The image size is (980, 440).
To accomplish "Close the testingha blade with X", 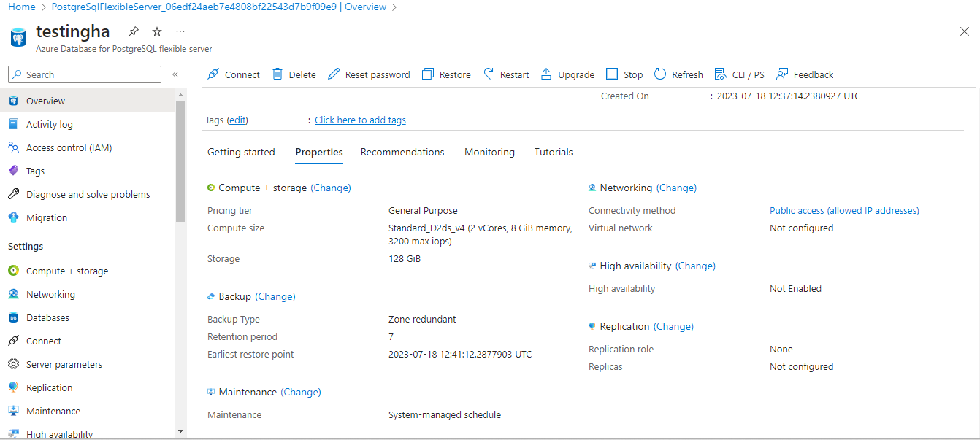I will point(964,31).
